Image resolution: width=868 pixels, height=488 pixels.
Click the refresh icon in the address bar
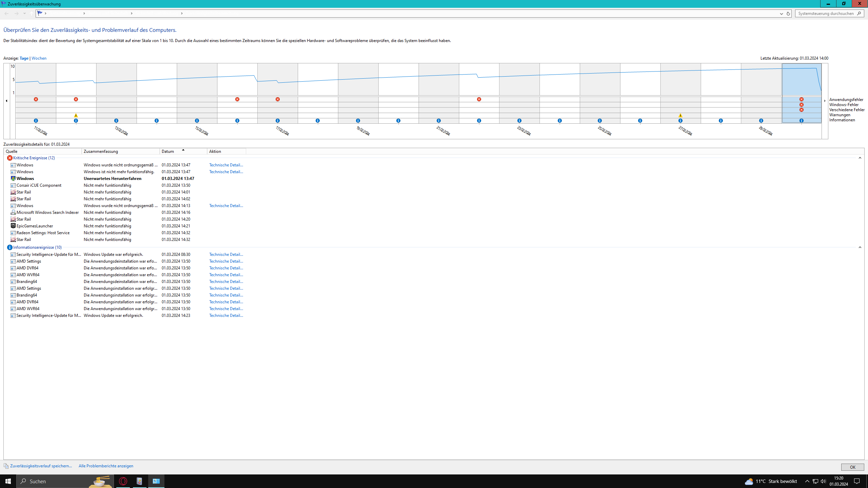click(788, 14)
